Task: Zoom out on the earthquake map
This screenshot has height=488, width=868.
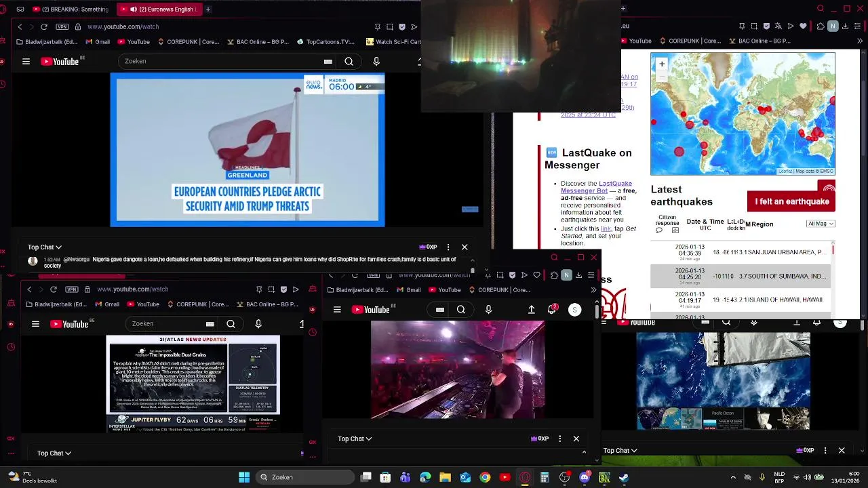Action: coord(662,77)
